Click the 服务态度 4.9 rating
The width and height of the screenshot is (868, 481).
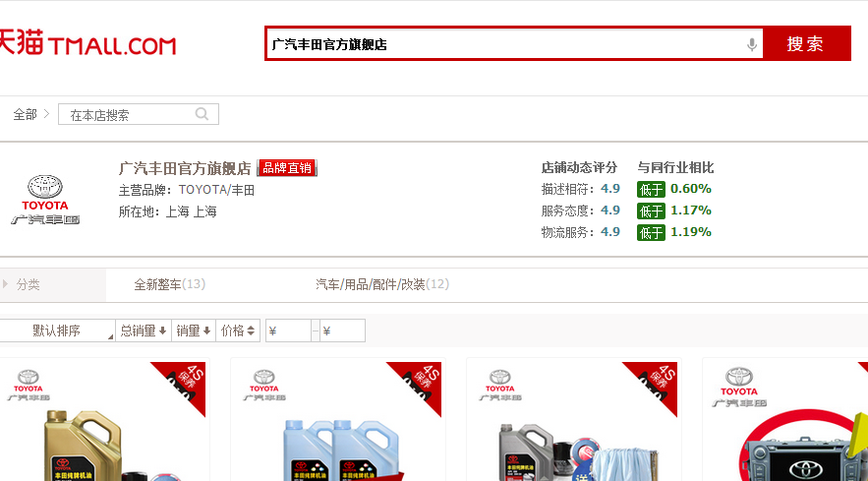click(x=580, y=210)
